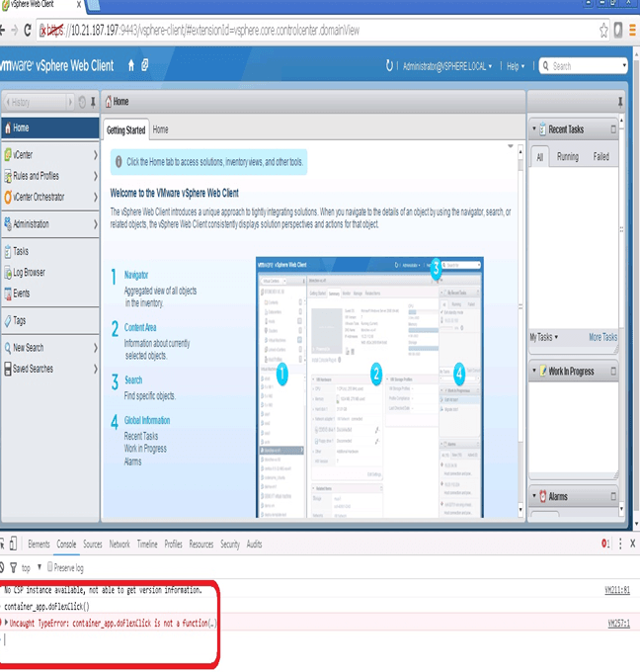Open the More Tasks link
The height and width of the screenshot is (672, 640).
(x=602, y=337)
